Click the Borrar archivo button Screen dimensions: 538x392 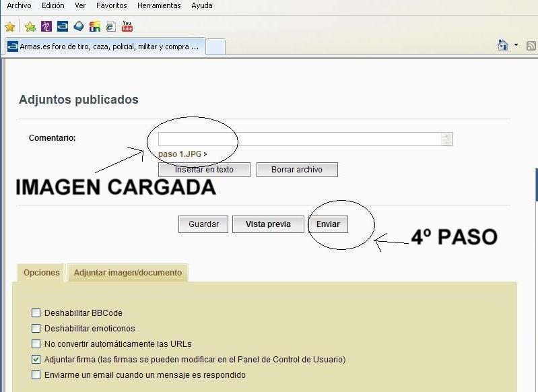click(x=296, y=170)
